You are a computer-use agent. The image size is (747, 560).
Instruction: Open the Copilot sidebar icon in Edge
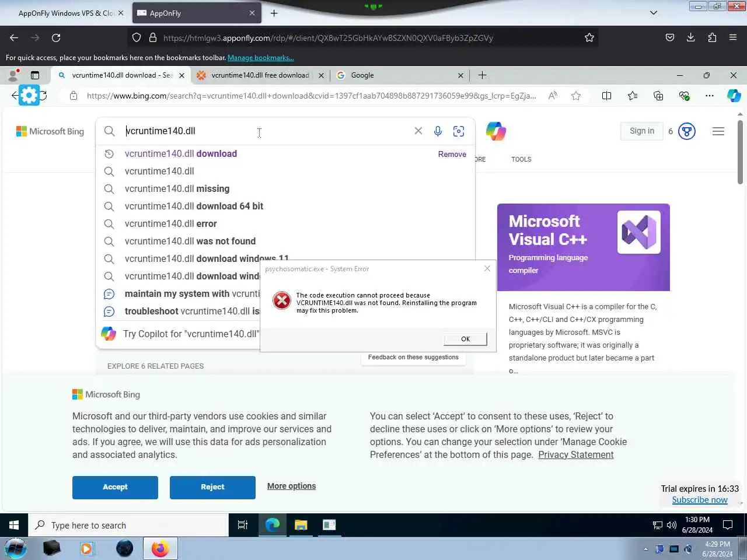tap(734, 96)
